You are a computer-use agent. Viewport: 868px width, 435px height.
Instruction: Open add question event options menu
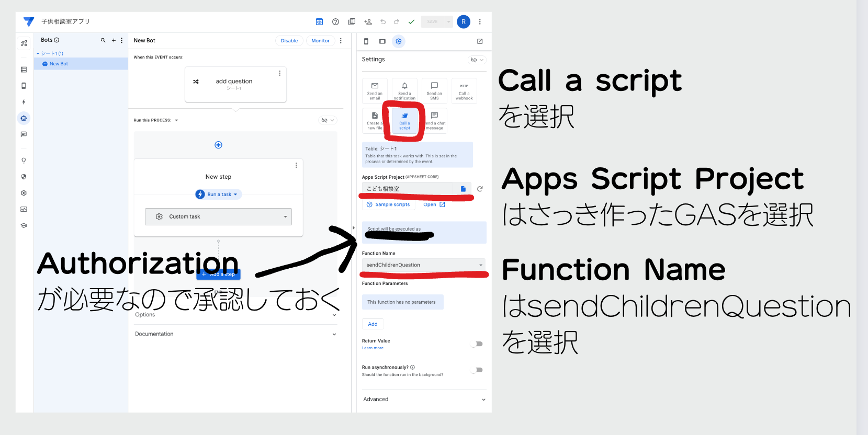(x=280, y=73)
